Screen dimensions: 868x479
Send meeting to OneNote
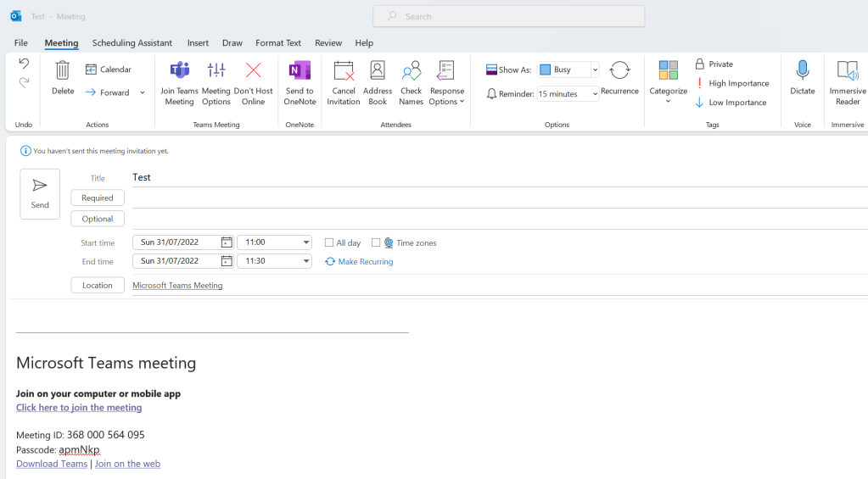[300, 83]
